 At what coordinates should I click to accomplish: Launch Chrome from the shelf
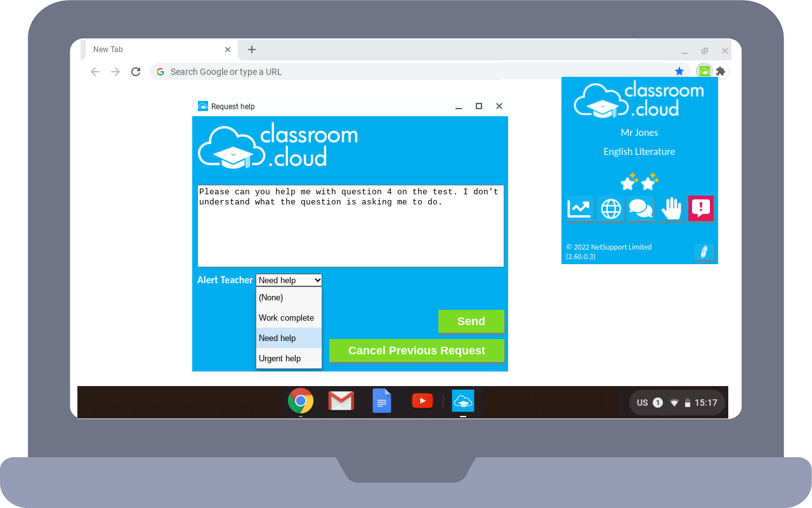pyautogui.click(x=301, y=401)
